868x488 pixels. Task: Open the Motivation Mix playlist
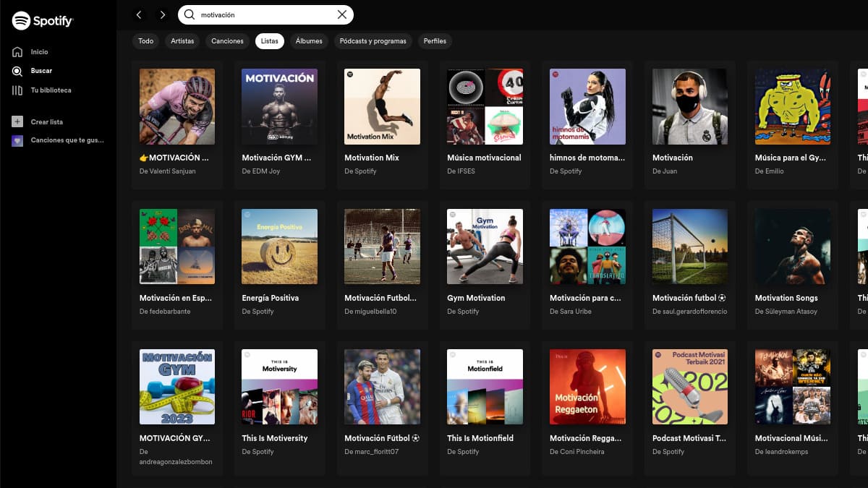pyautogui.click(x=382, y=106)
